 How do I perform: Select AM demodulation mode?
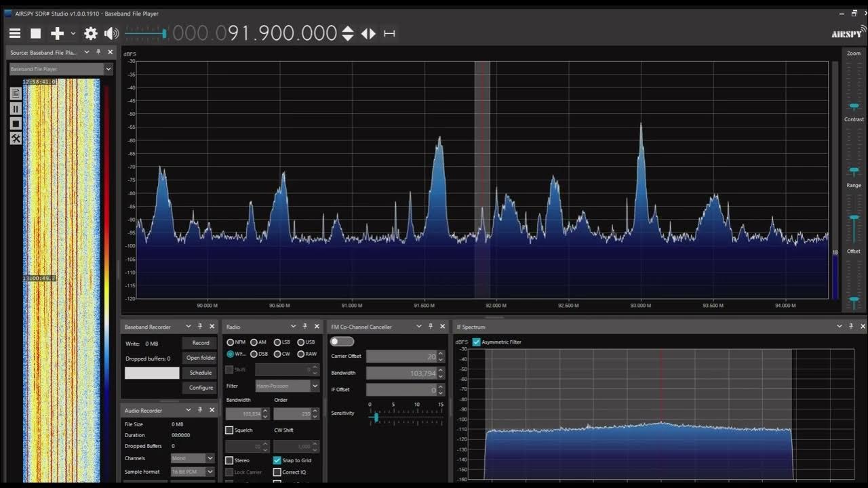tap(258, 342)
